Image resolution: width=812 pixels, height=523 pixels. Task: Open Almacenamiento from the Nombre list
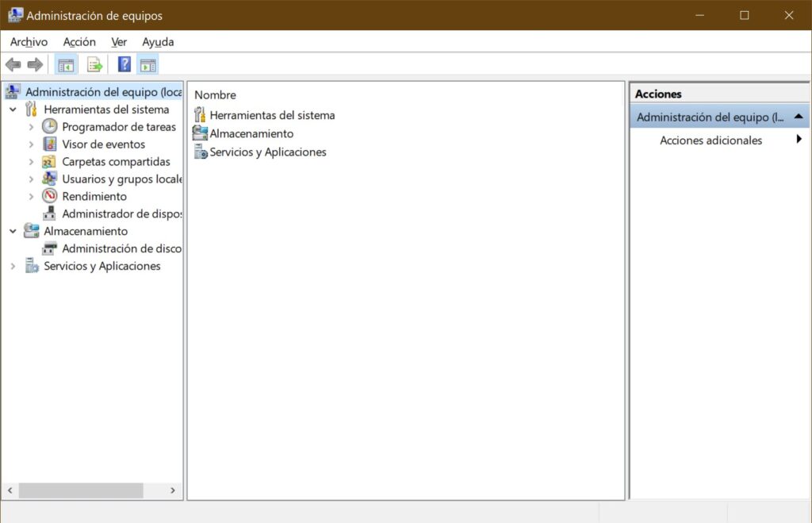pyautogui.click(x=251, y=133)
